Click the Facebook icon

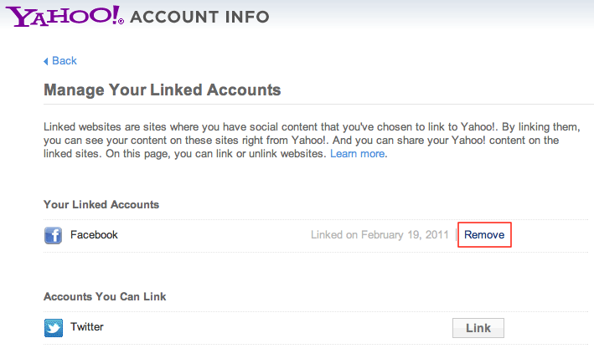53,235
